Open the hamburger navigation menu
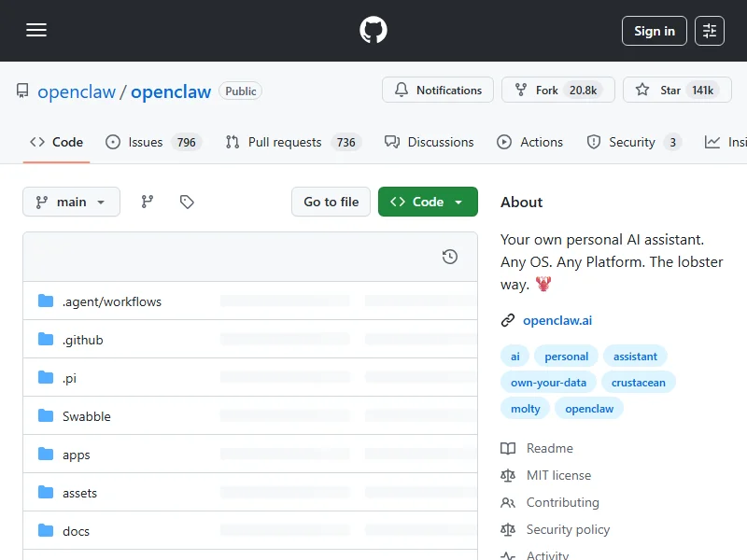 tap(36, 31)
